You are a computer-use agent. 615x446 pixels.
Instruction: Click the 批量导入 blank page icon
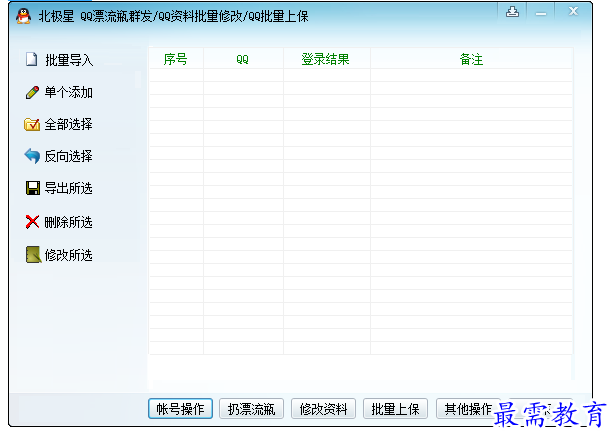pos(31,60)
